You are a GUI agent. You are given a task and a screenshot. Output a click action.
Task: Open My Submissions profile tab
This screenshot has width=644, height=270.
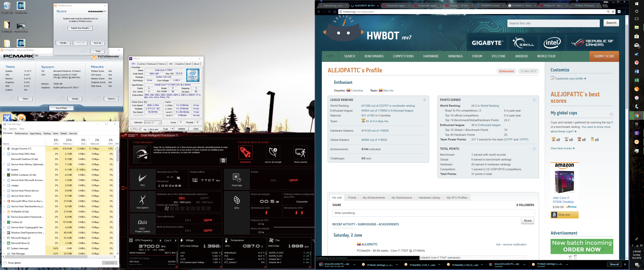(402, 198)
